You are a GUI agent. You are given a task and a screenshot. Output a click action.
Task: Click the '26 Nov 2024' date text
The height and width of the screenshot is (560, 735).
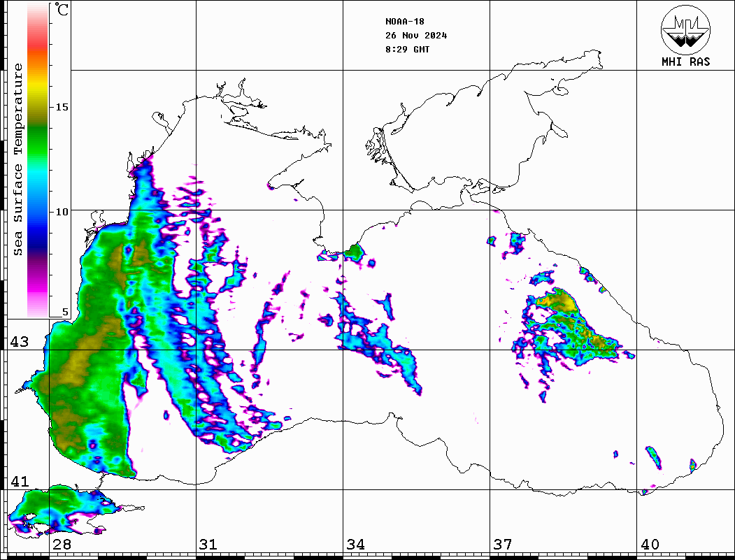(x=416, y=36)
